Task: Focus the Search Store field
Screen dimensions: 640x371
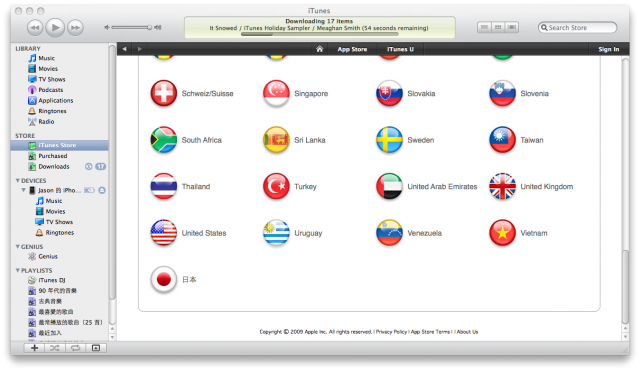Action: tap(578, 28)
